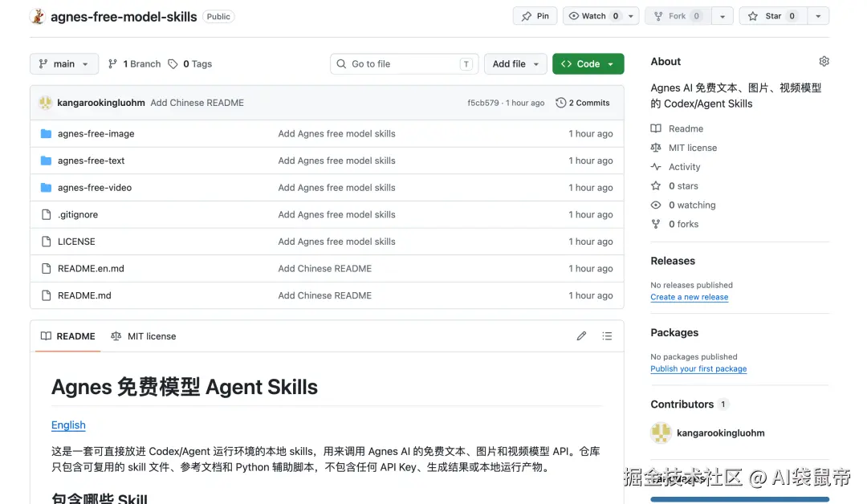The width and height of the screenshot is (867, 504).
Task: Select the README tab
Action: click(68, 336)
